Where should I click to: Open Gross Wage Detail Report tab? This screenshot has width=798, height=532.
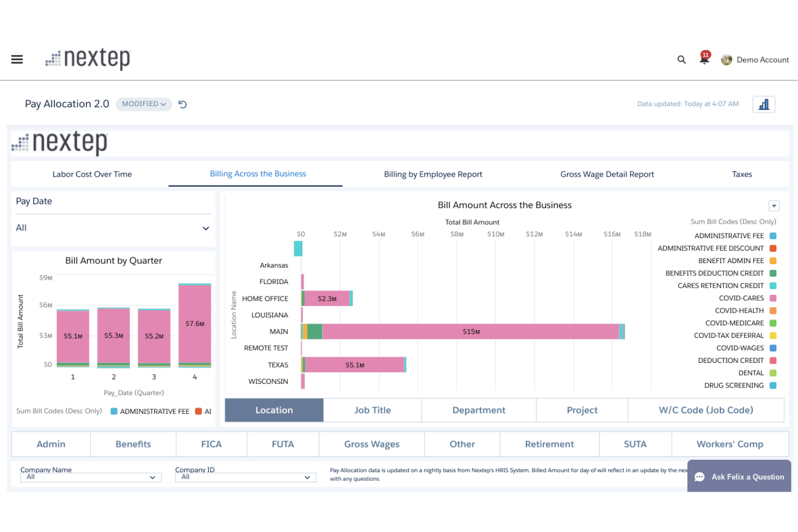pyautogui.click(x=607, y=174)
